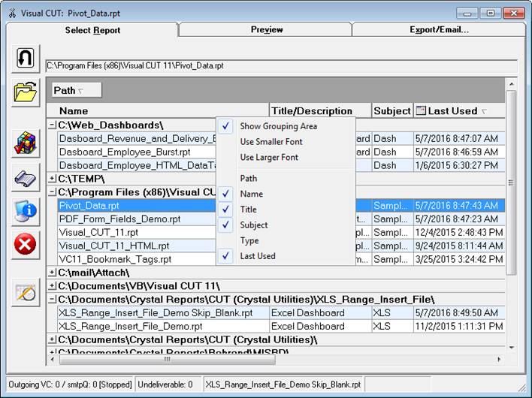Toggle the Show Grouping Area option
This screenshot has height=398, width=532.
(286, 126)
